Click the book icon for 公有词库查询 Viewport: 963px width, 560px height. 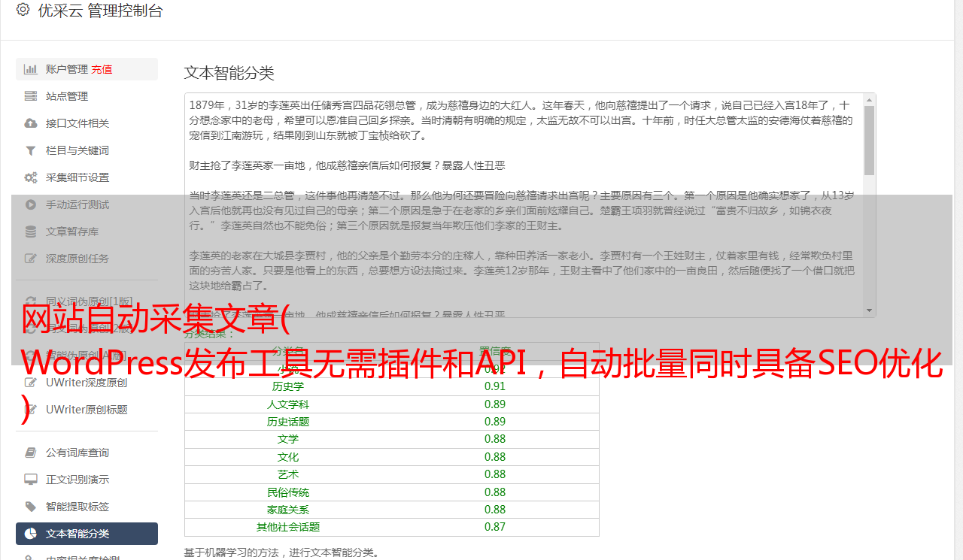click(x=31, y=453)
